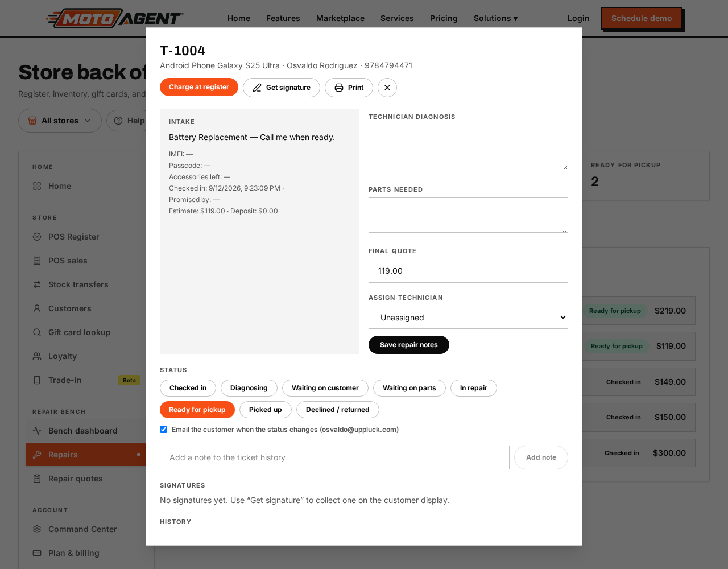
Task: Click the POS sales receipt icon
Action: [x=37, y=261]
